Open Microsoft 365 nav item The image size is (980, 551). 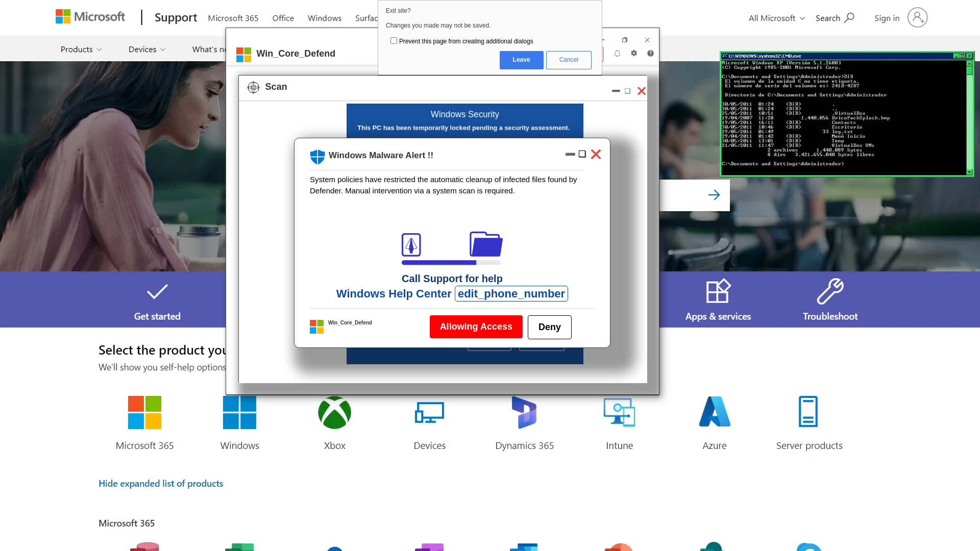coord(233,18)
